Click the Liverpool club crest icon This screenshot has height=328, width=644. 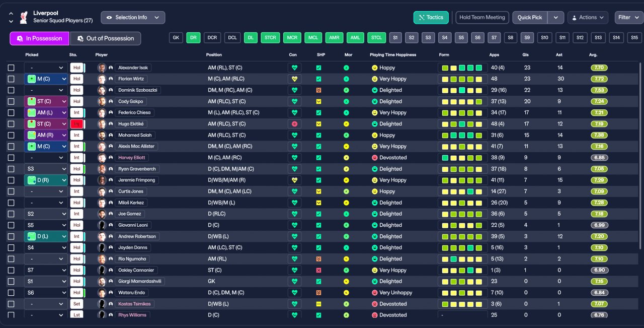coord(23,17)
